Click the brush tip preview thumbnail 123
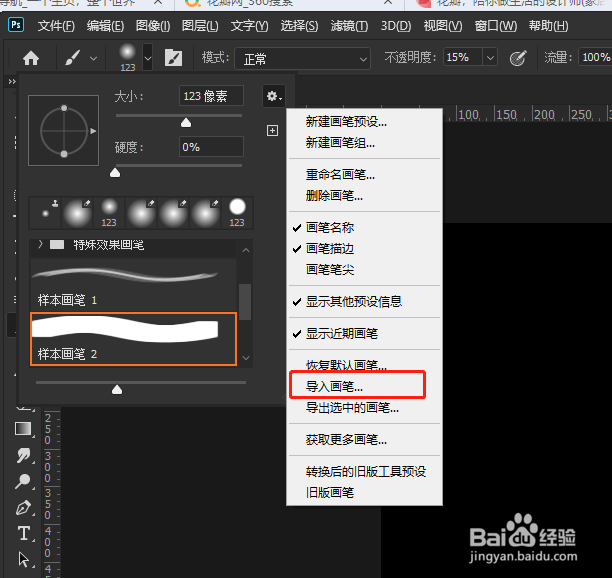 [127, 58]
